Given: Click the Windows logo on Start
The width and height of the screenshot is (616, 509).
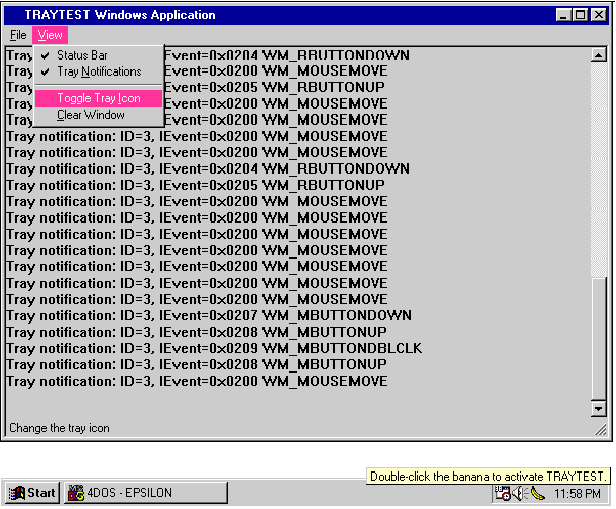Looking at the screenshot, I should 16,493.
